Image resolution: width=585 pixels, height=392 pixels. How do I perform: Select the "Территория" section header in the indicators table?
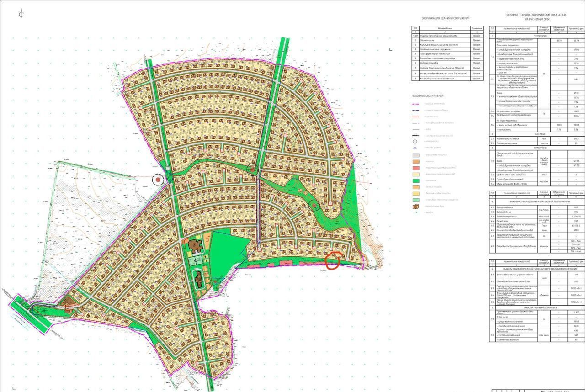pyautogui.click(x=537, y=36)
